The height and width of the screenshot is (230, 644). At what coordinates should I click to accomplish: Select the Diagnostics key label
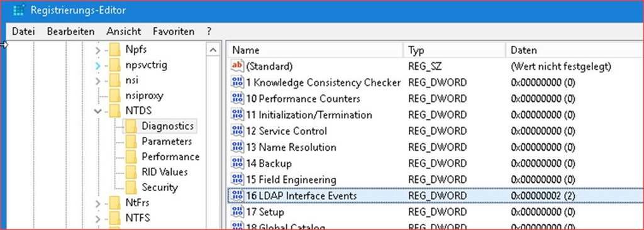click(x=167, y=126)
